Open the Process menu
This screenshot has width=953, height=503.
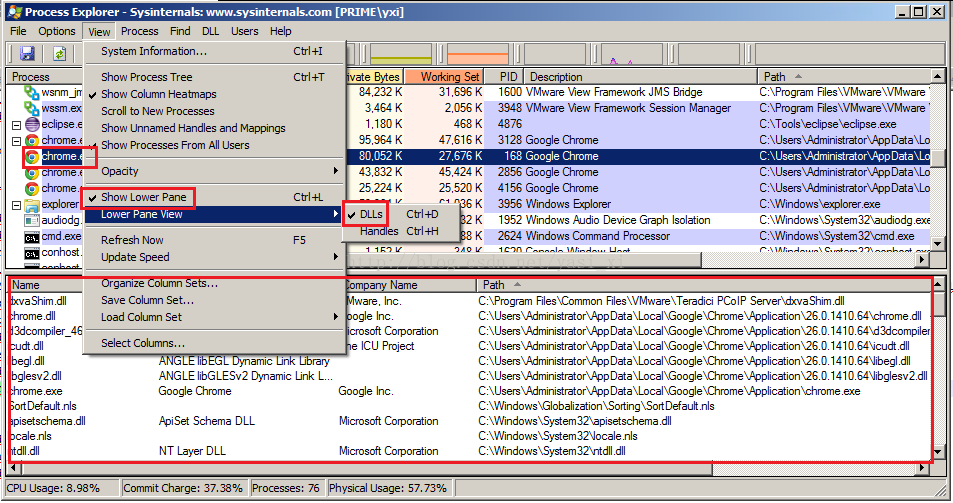[140, 31]
